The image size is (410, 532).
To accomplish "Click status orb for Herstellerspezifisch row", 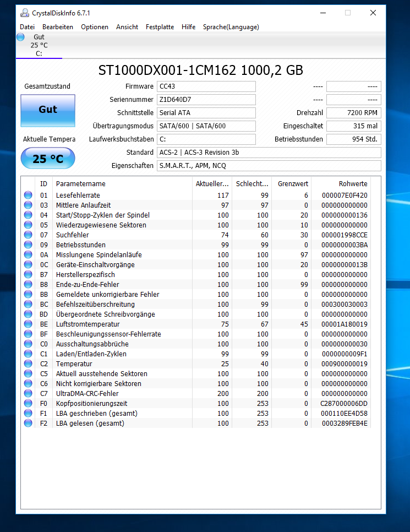I will pos(28,274).
